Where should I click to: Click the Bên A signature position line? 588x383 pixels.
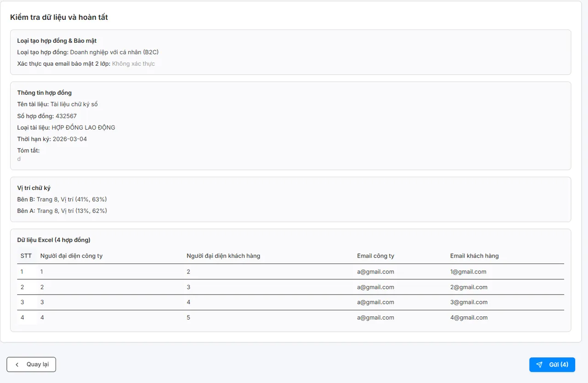click(62, 211)
